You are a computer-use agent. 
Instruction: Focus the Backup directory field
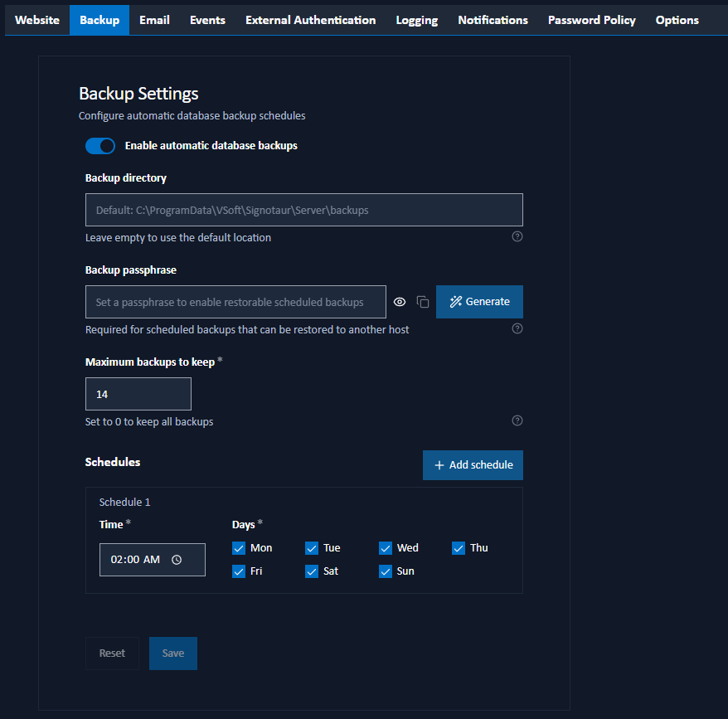(x=304, y=210)
